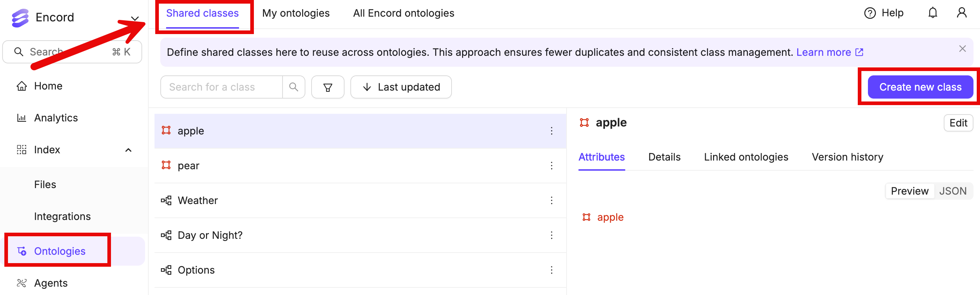Switch to My ontologies tab
Viewport: 980px width, 295px height.
[x=296, y=13]
